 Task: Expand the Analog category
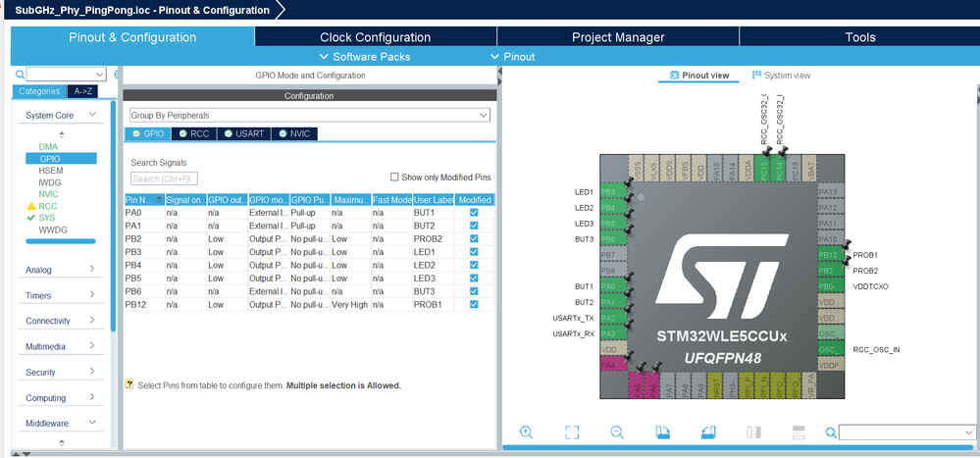coord(92,270)
